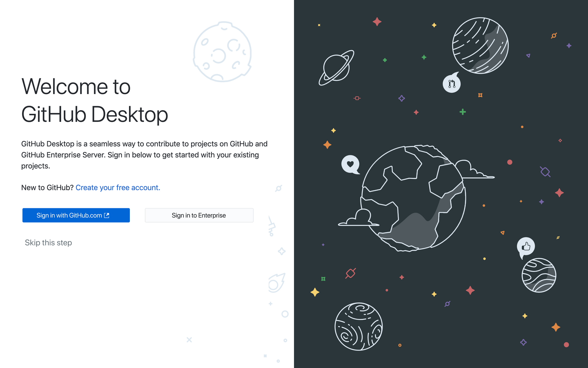This screenshot has height=368, width=588.
Task: Click the cratered moon illustration
Action: pyautogui.click(x=222, y=52)
